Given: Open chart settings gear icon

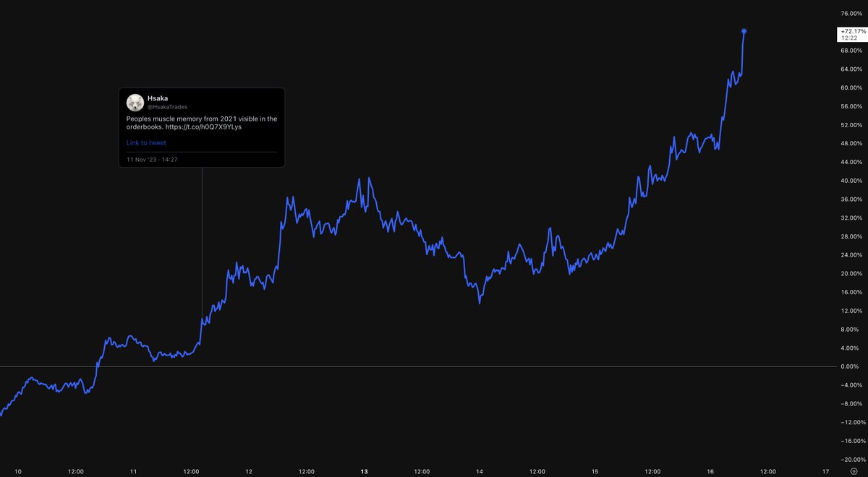Looking at the screenshot, I should pyautogui.click(x=854, y=471).
